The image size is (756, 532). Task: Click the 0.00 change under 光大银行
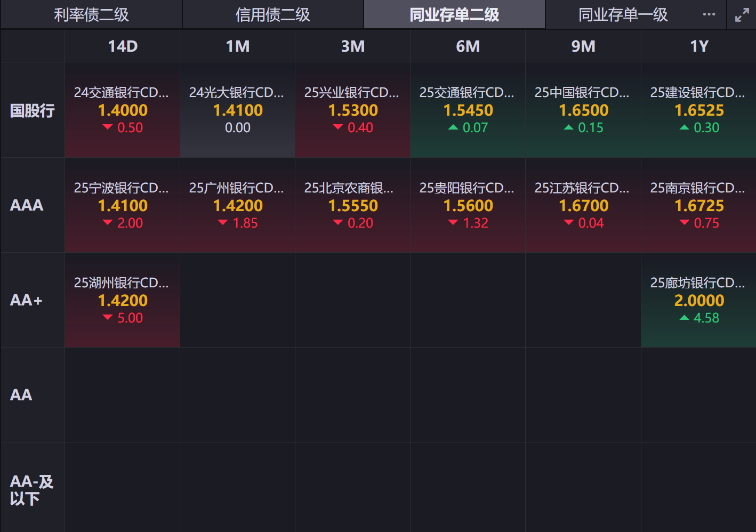[238, 128]
